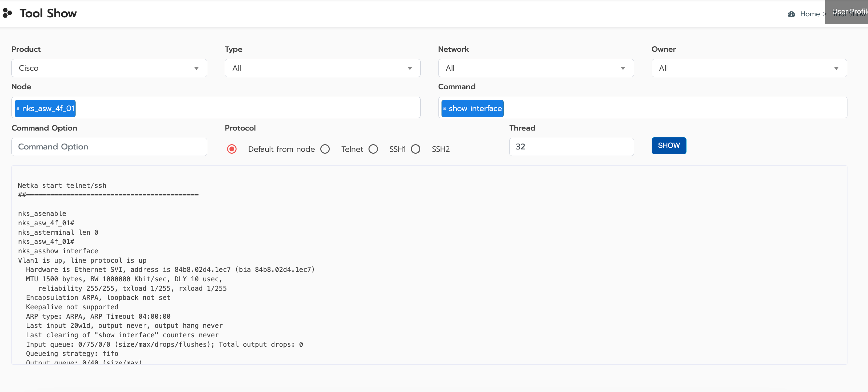Click the 'Hardware is Ethernet SVI' output line

tap(170, 269)
